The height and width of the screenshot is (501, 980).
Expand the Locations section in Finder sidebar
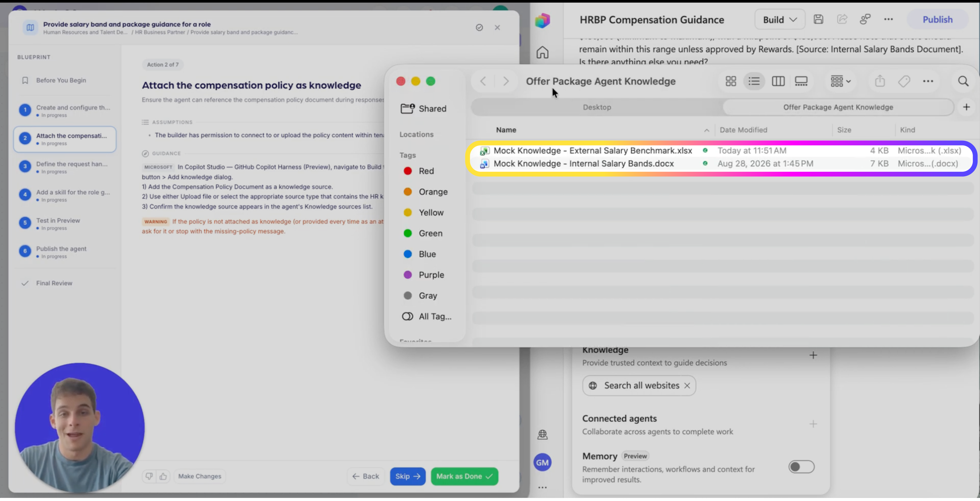tap(416, 134)
